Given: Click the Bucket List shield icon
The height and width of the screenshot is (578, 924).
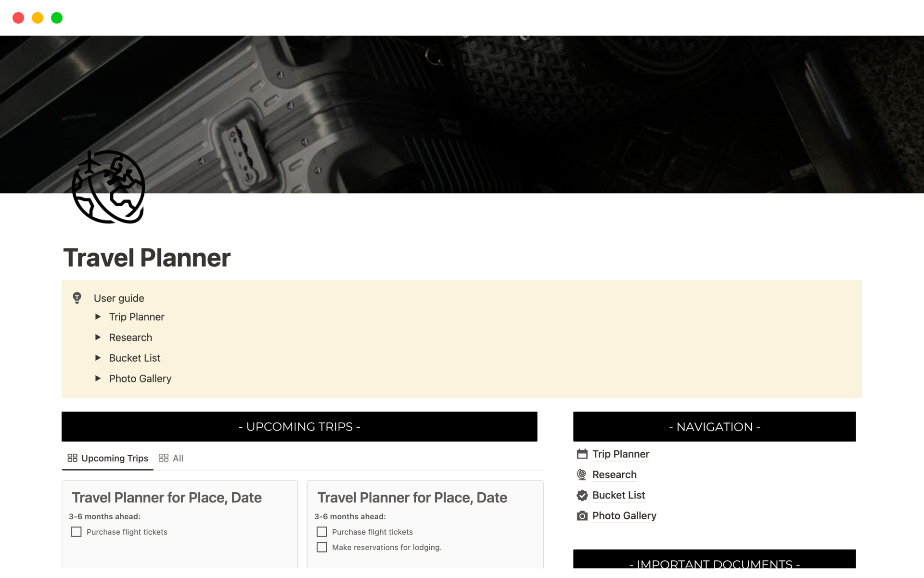Looking at the screenshot, I should click(x=582, y=495).
